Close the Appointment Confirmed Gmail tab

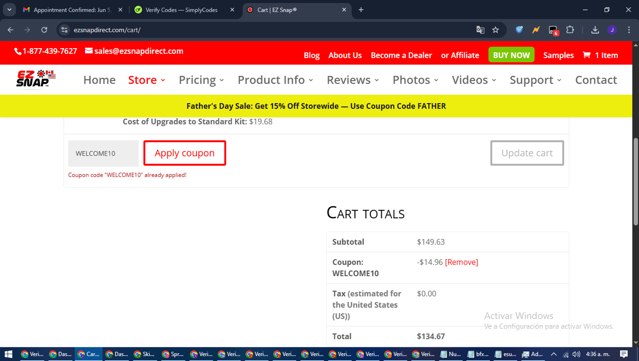pos(120,10)
